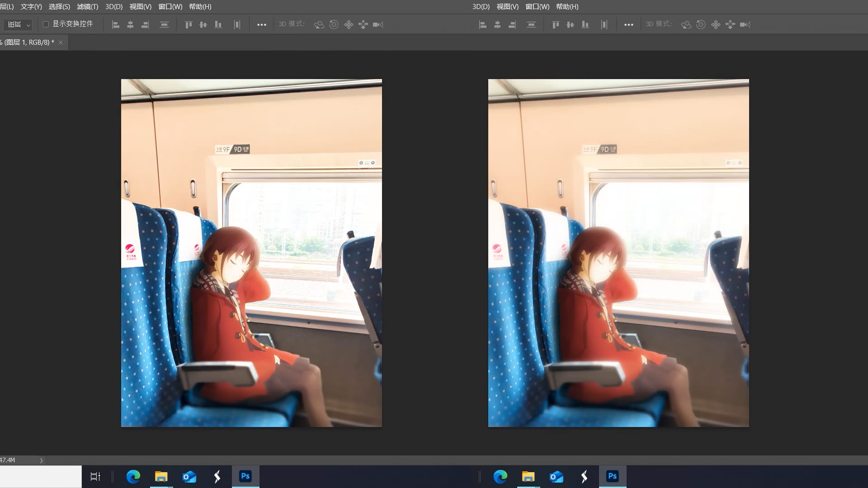Click the 47.4M document size readout

click(x=8, y=460)
